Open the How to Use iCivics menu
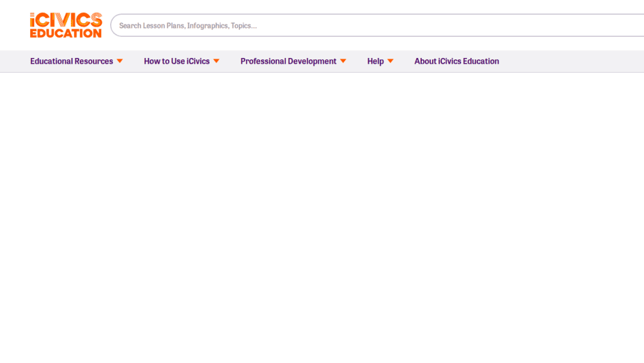 pos(176,61)
